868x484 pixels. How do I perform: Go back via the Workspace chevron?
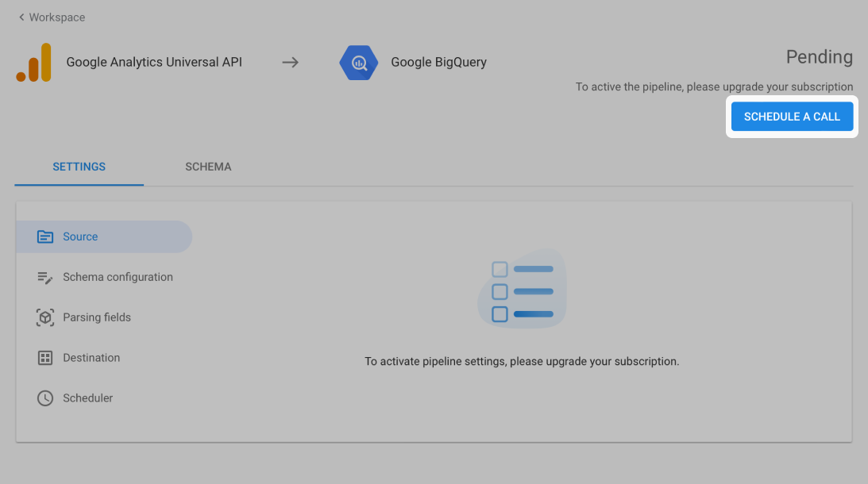21,17
